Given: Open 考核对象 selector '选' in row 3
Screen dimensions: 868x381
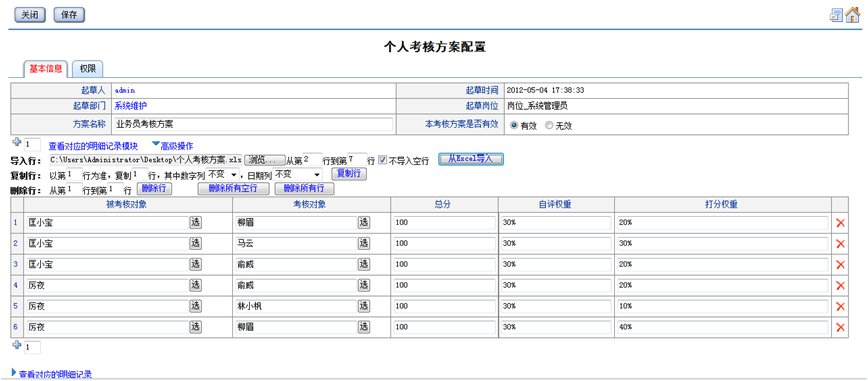Looking at the screenshot, I should coord(364,264).
